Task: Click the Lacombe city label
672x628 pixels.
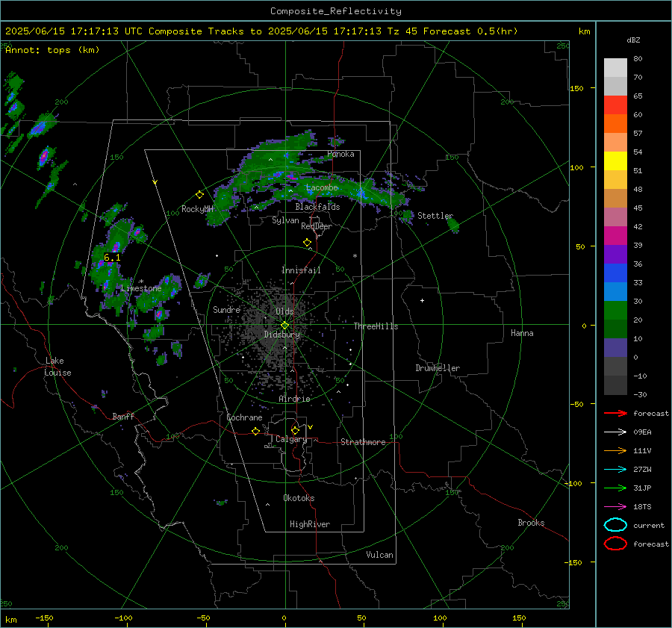Action: [x=322, y=187]
